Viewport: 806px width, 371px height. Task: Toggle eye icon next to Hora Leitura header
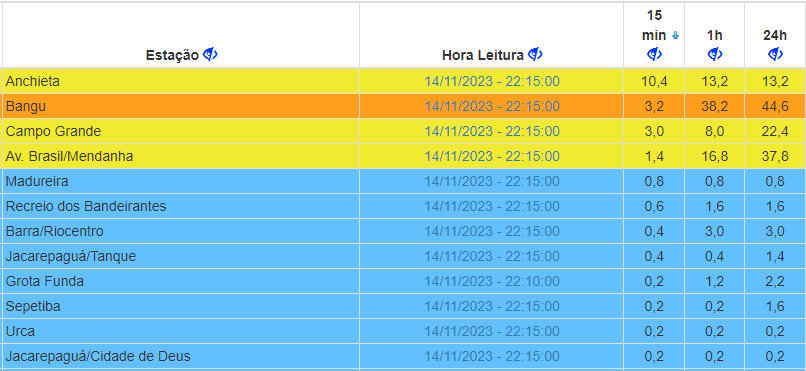tap(536, 54)
